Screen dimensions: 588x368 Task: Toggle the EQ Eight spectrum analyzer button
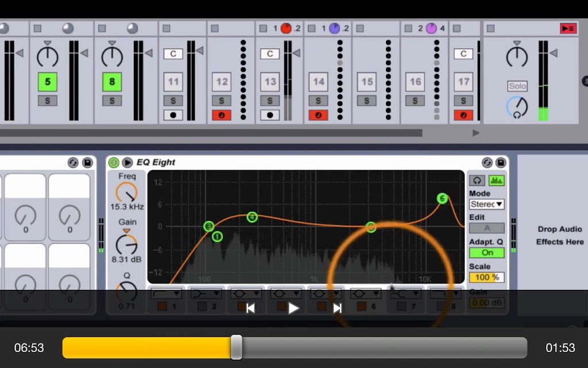pos(497,181)
